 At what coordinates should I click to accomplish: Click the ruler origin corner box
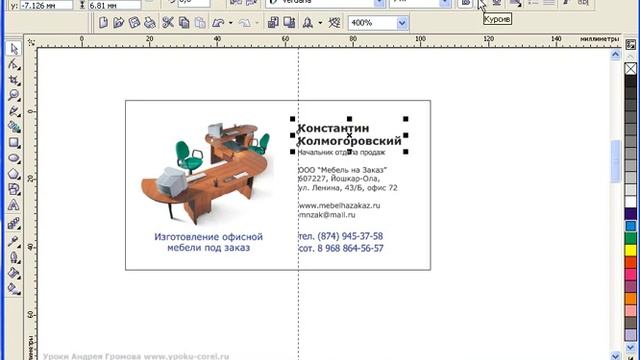pyautogui.click(x=31, y=42)
